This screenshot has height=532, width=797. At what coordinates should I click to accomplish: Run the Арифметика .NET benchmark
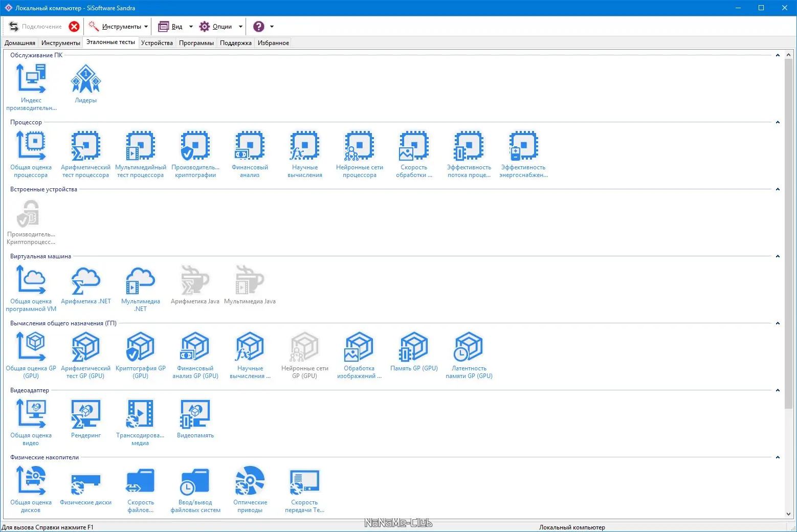tap(86, 284)
